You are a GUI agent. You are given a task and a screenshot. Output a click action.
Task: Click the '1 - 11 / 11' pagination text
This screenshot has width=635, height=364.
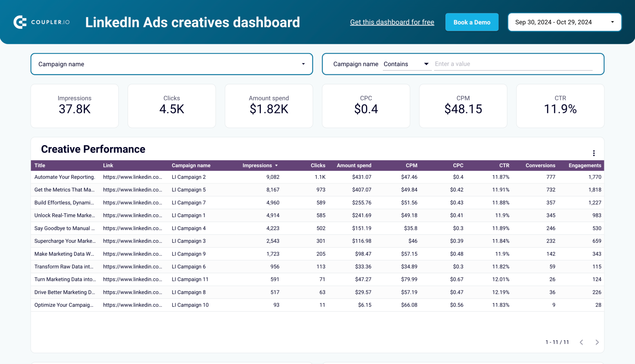click(x=557, y=342)
